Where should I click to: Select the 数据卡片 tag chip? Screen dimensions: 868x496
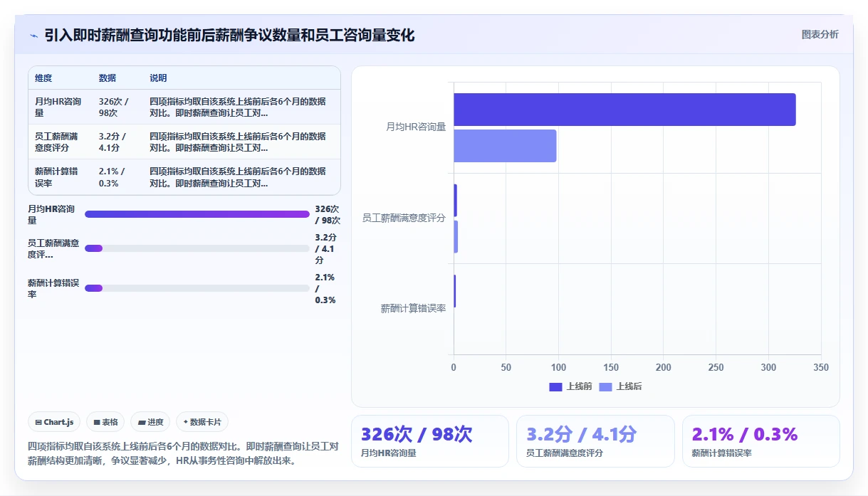point(202,422)
